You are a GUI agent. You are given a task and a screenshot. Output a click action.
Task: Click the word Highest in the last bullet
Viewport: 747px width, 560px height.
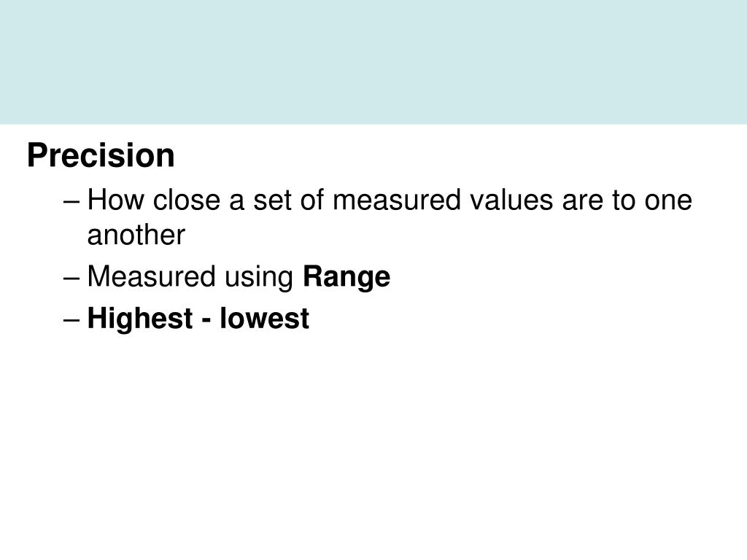pos(140,318)
